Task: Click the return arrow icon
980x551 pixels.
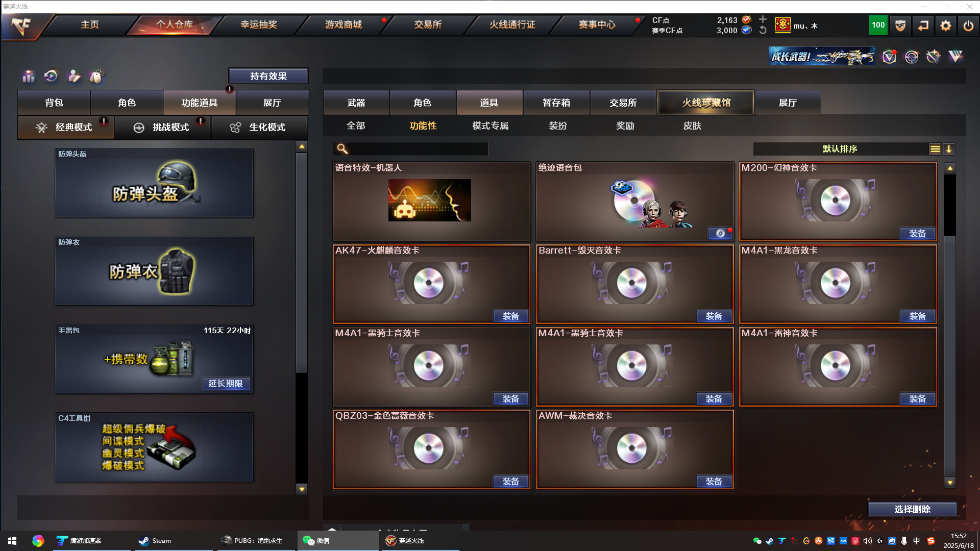Action: [x=923, y=26]
